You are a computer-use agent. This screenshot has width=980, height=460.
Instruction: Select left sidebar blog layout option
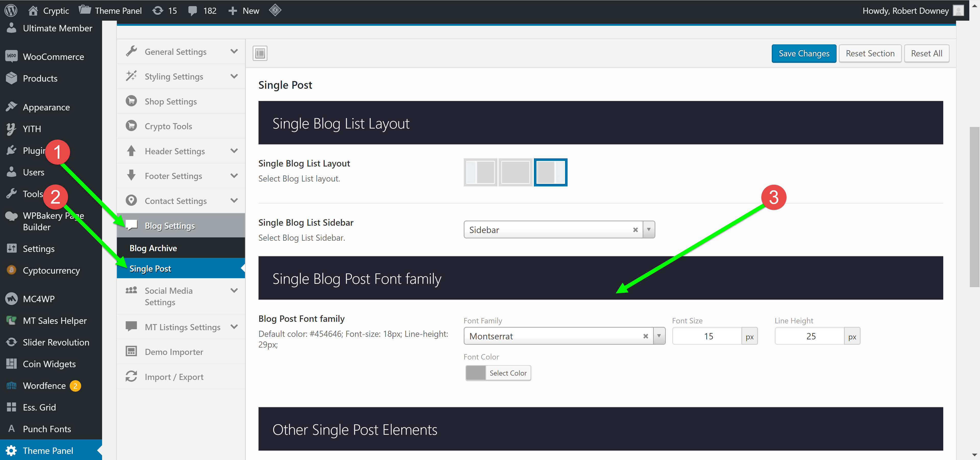coord(480,172)
